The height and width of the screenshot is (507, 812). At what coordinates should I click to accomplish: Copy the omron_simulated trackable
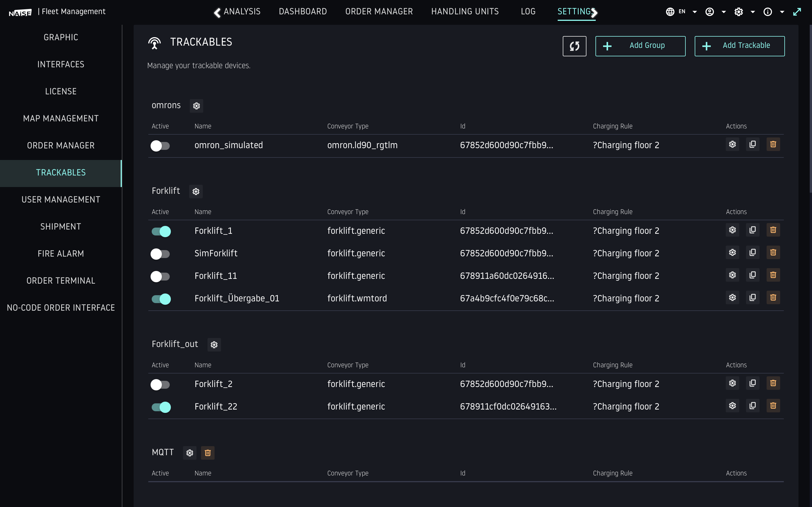point(753,144)
